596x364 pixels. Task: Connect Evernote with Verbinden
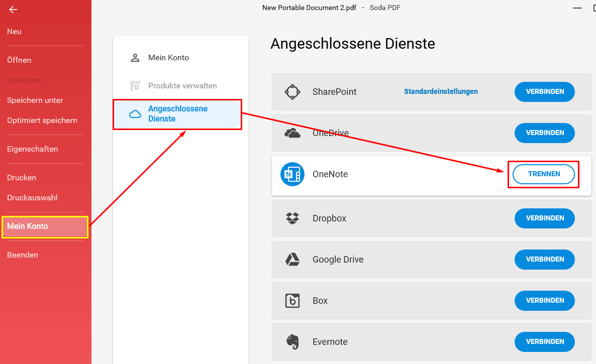click(x=545, y=341)
